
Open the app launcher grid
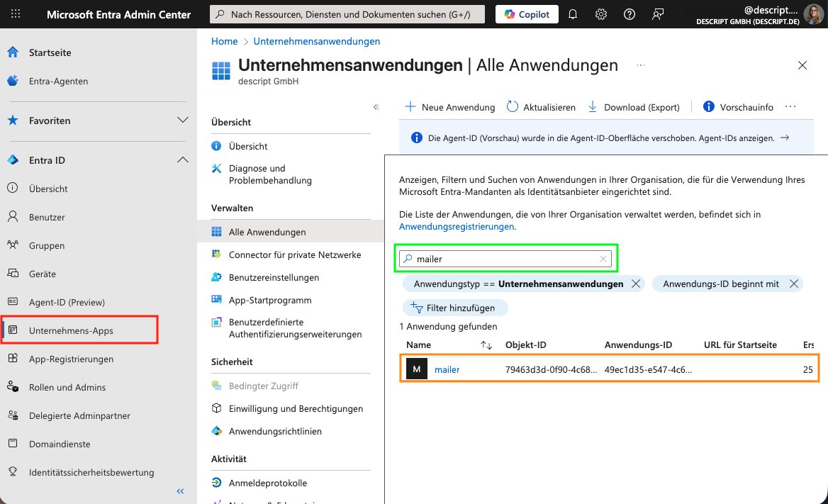coord(16,14)
